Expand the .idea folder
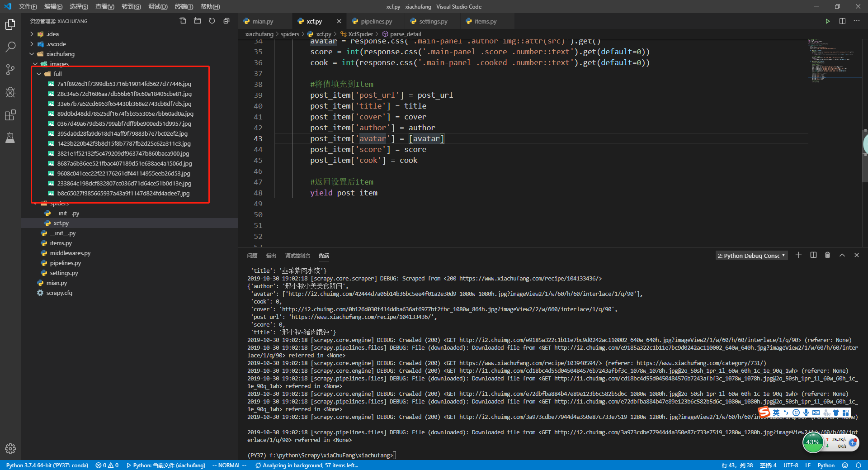The image size is (868, 470). click(x=32, y=34)
